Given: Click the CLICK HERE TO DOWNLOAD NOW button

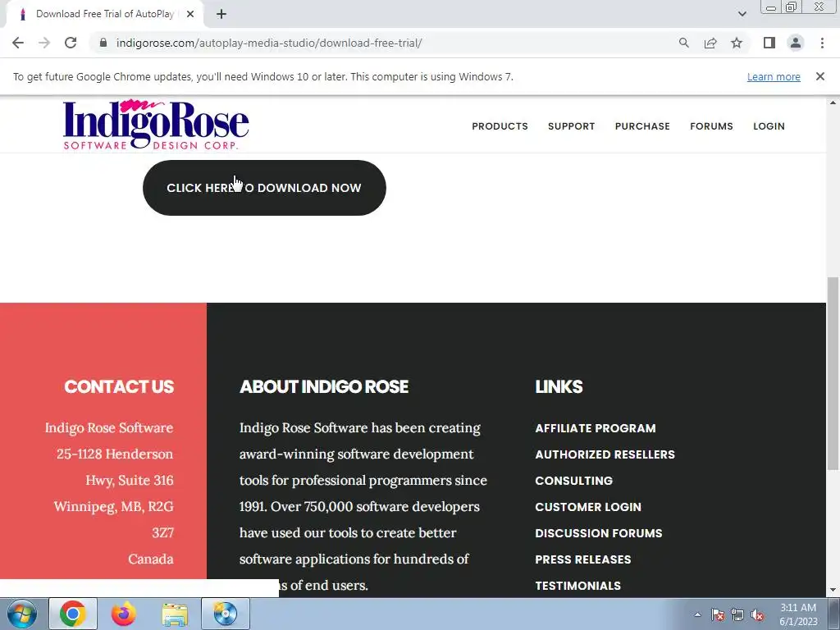Looking at the screenshot, I should [264, 188].
